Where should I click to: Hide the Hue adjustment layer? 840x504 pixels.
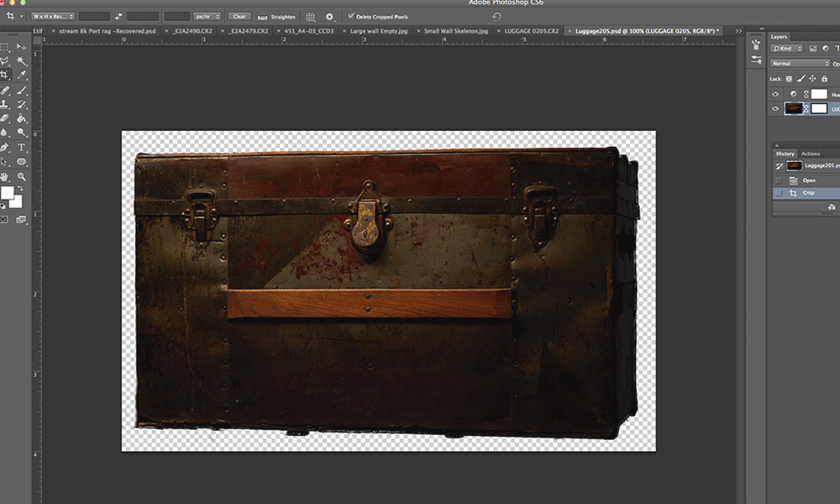[775, 94]
